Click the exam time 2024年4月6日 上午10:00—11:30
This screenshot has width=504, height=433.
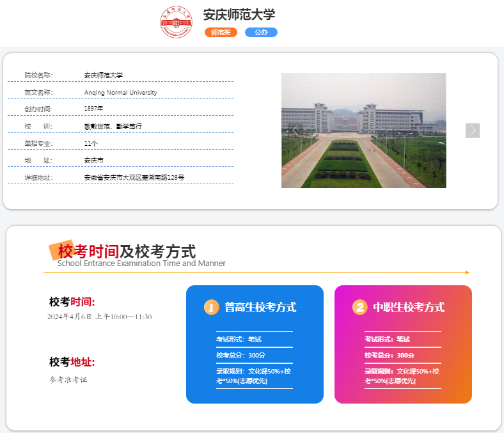tap(99, 317)
